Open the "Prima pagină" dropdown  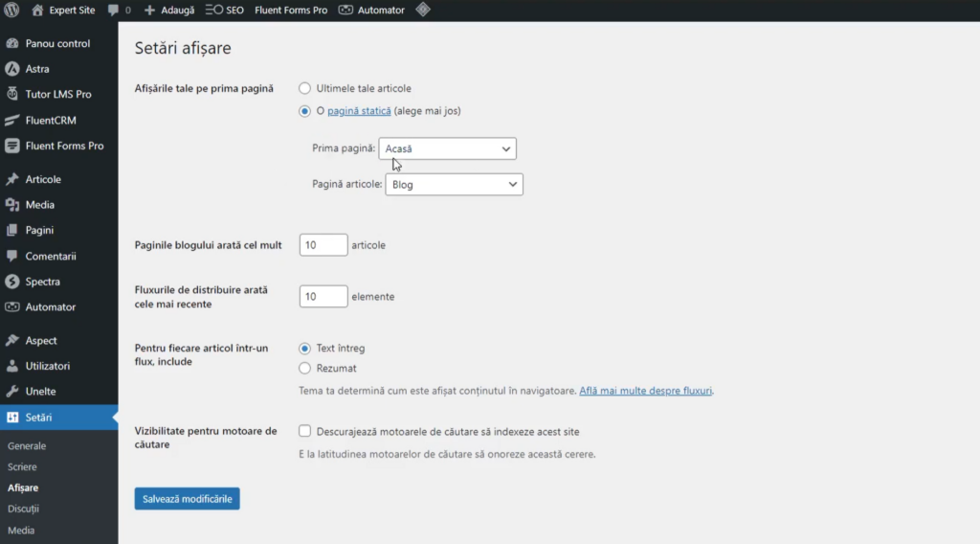pyautogui.click(x=447, y=148)
